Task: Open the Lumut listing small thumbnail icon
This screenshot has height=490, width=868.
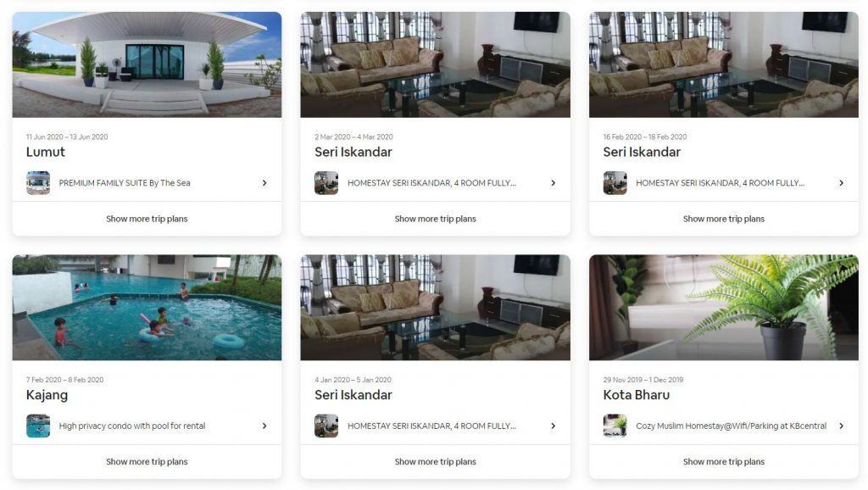Action: tap(38, 183)
